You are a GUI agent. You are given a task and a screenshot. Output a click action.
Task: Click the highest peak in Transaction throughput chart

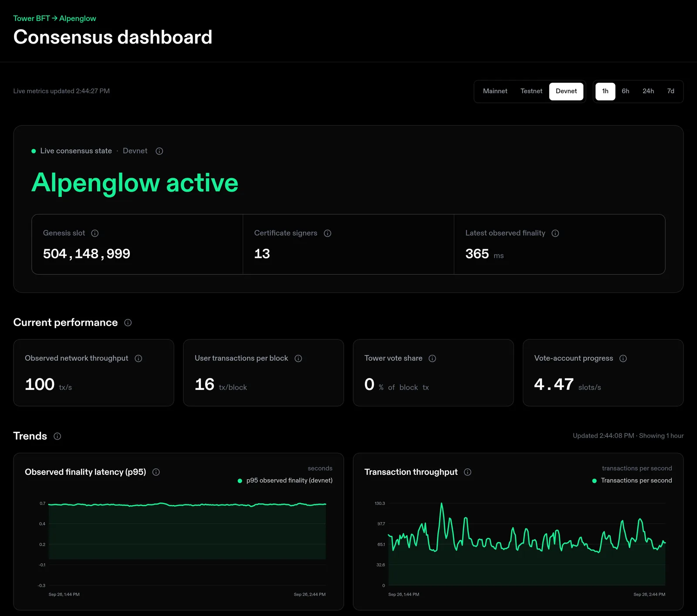click(x=442, y=504)
